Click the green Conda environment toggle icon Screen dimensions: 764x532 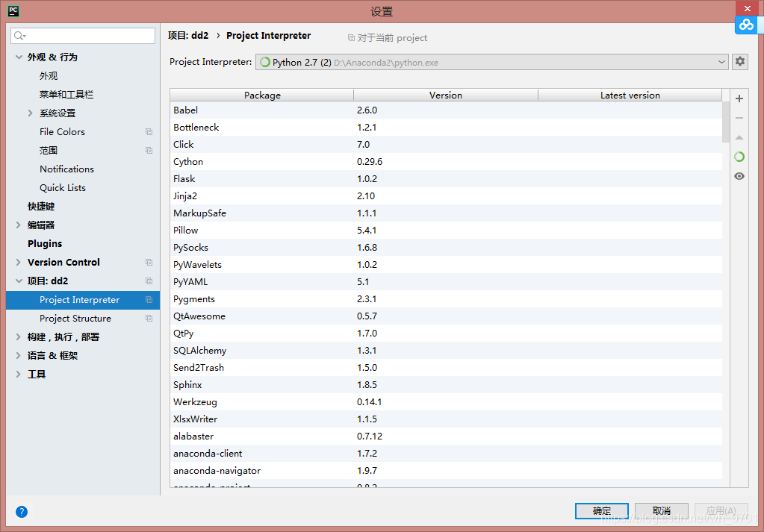click(x=739, y=157)
